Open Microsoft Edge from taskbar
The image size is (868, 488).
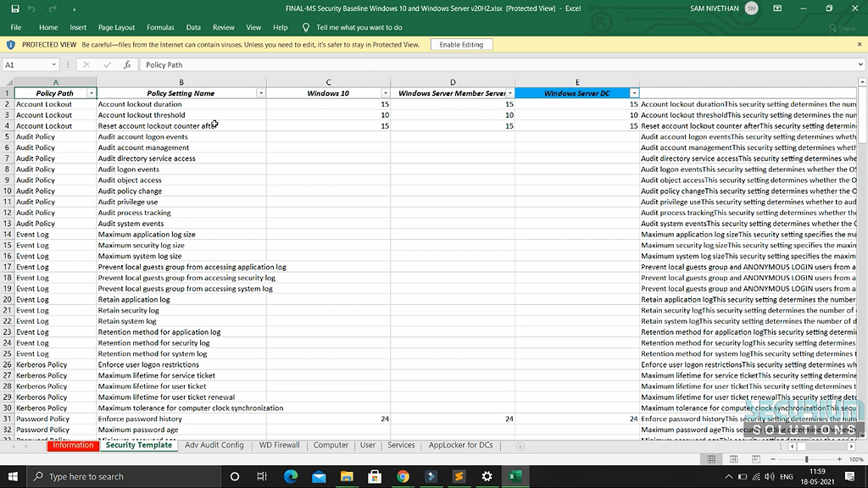point(291,476)
